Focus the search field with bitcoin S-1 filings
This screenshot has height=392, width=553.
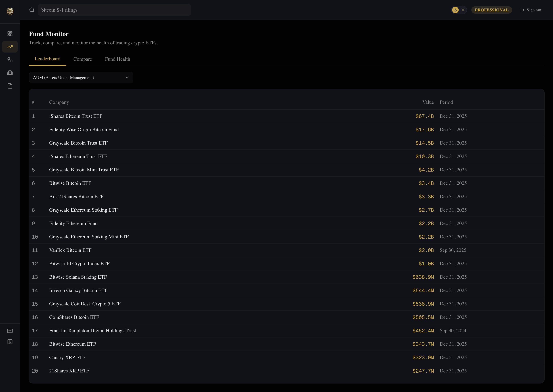click(114, 10)
